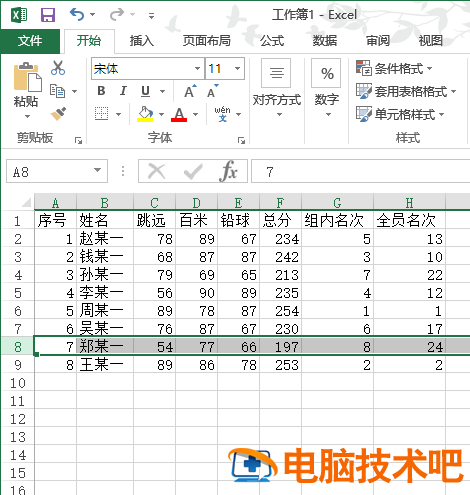Click the cell containing 周某一
Screen dimensions: 470x495
coord(105,311)
